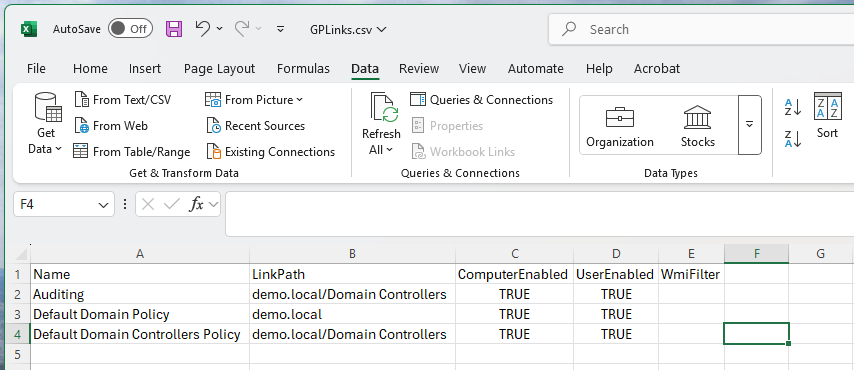Click the Save floppy disk icon

point(174,29)
